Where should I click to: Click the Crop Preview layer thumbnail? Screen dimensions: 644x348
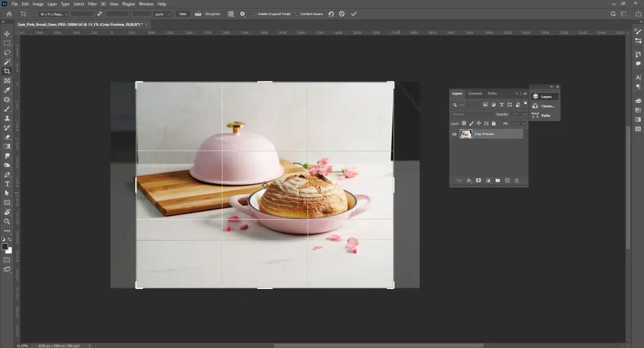[x=466, y=134]
